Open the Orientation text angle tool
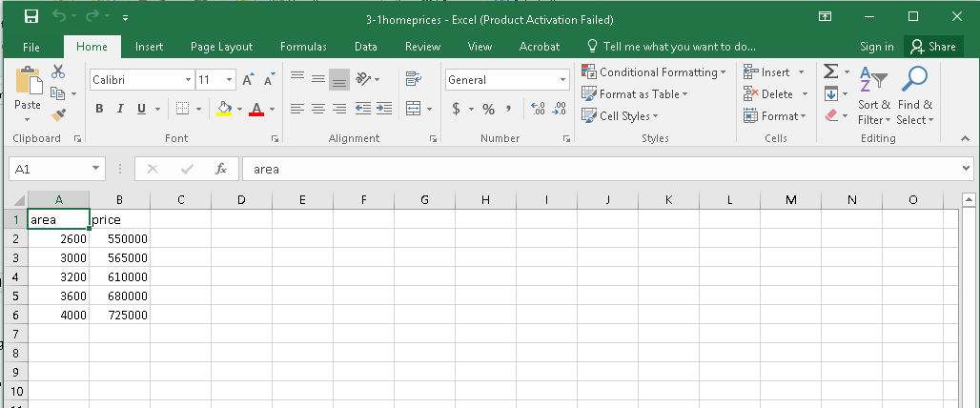 click(368, 79)
